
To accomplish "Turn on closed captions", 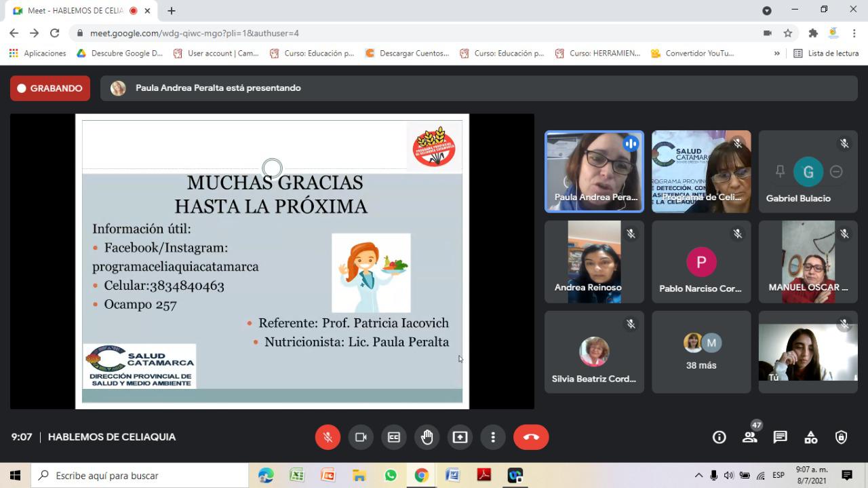I will tap(394, 437).
